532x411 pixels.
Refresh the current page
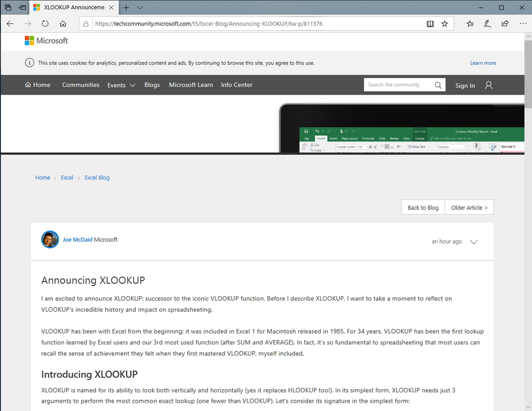point(45,23)
